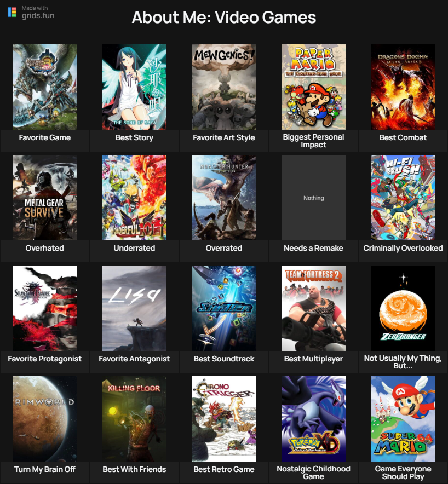Image resolution: width=448 pixels, height=484 pixels.
Task: Select the Best Combat label
Action: (403, 137)
